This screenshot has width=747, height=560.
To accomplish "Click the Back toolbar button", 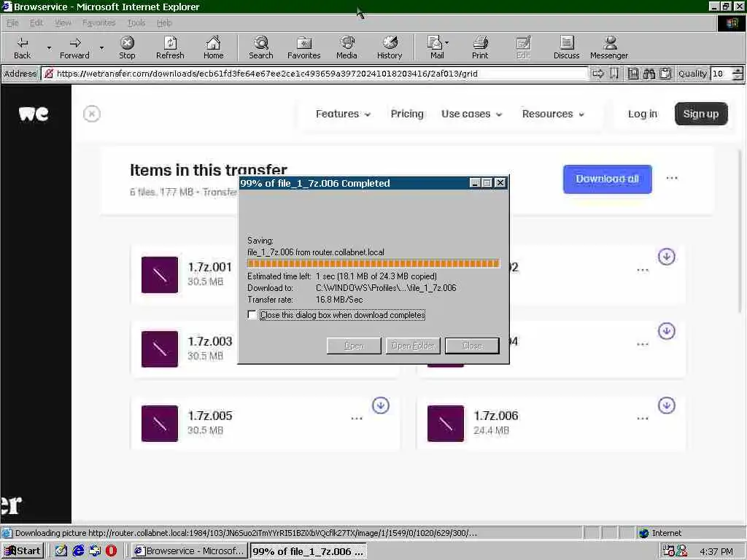I will [22, 47].
